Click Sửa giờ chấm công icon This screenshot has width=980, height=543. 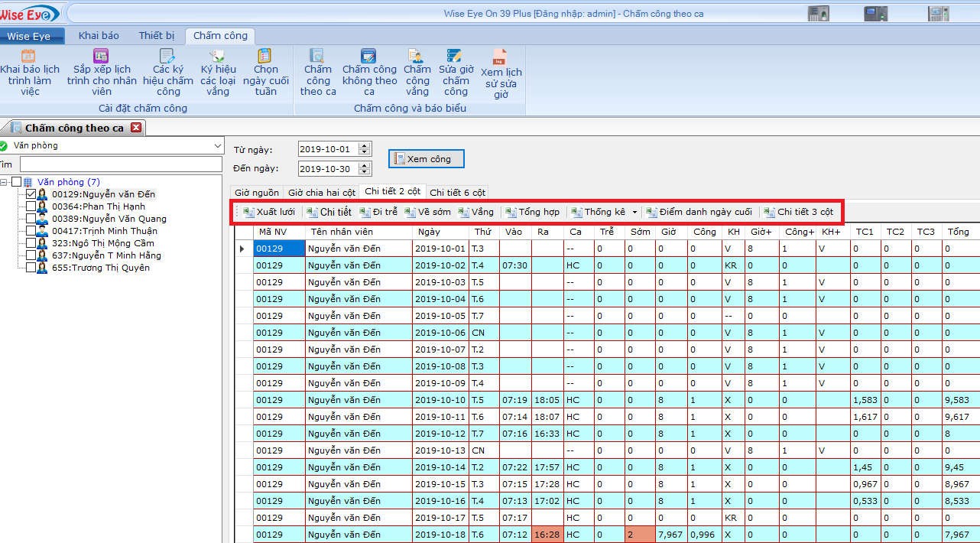pos(455,56)
